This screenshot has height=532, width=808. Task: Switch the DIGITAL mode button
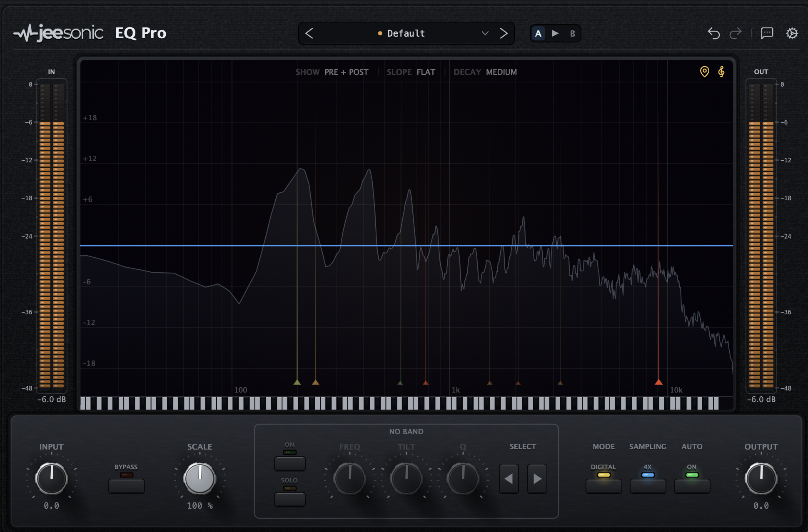coord(604,486)
